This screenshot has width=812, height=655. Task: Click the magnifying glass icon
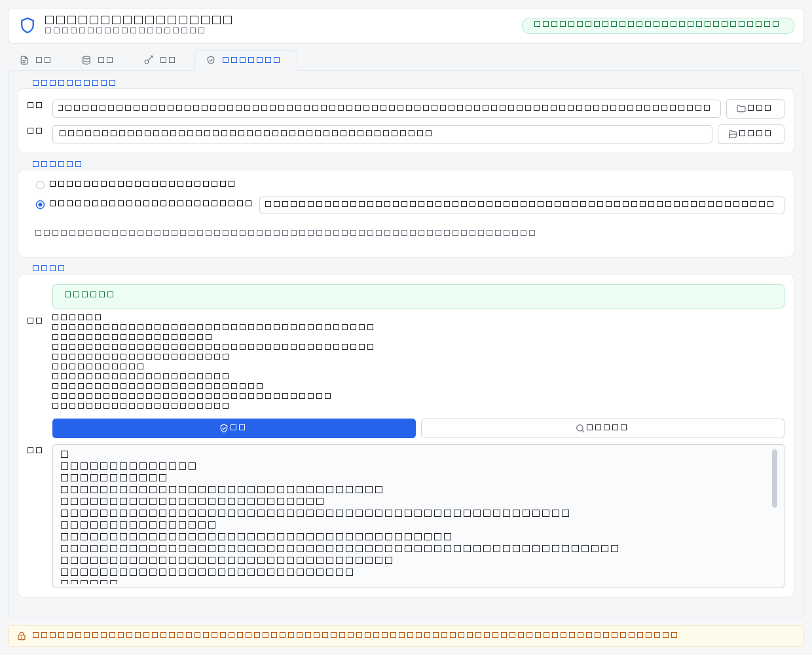[x=580, y=428]
